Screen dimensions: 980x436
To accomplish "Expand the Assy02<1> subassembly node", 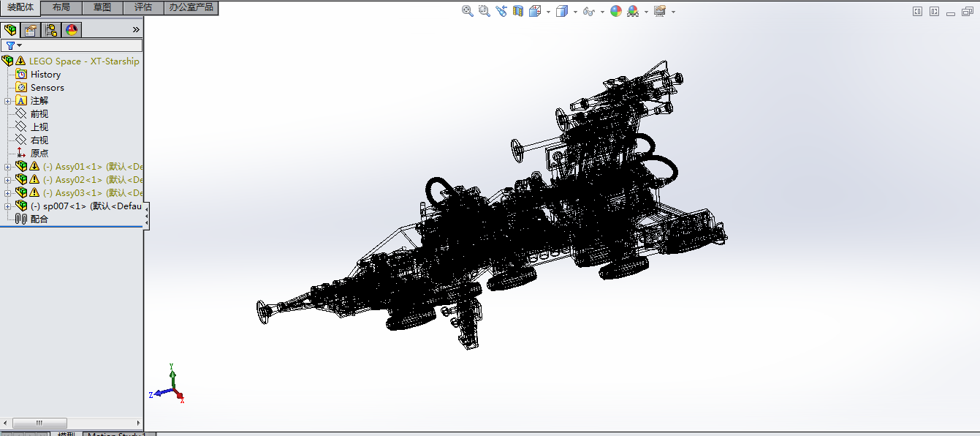I will (7, 180).
